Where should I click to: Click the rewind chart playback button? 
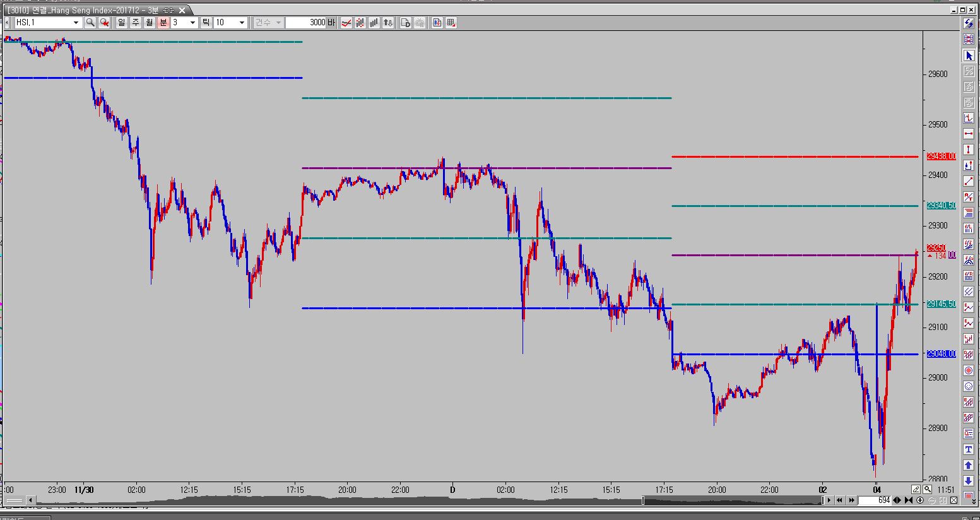(840, 500)
